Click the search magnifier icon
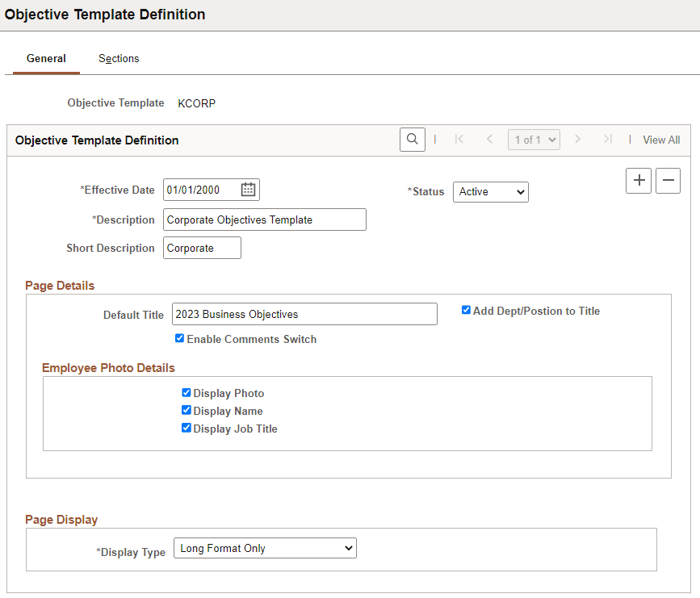 click(x=412, y=140)
